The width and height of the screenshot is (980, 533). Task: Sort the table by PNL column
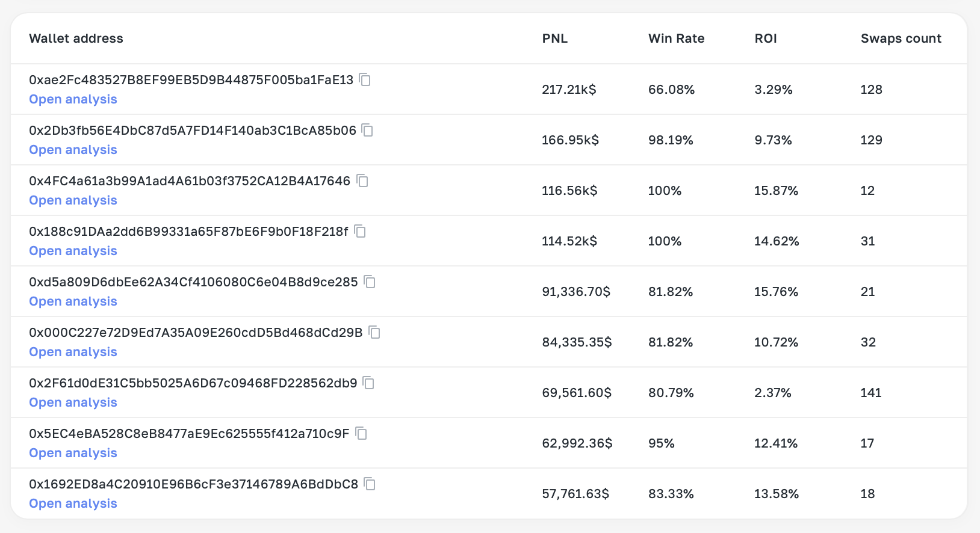tap(554, 38)
